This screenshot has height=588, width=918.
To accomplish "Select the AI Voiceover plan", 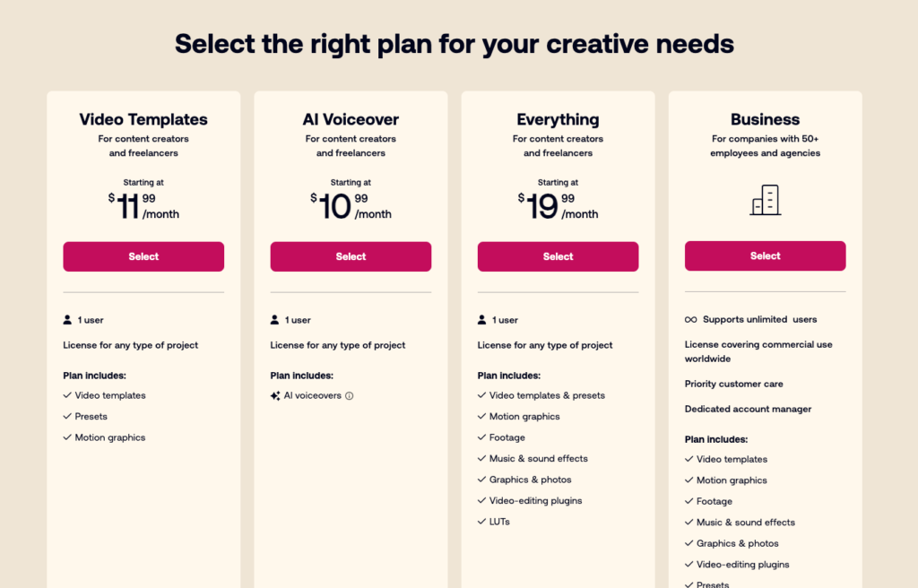I will tap(351, 256).
